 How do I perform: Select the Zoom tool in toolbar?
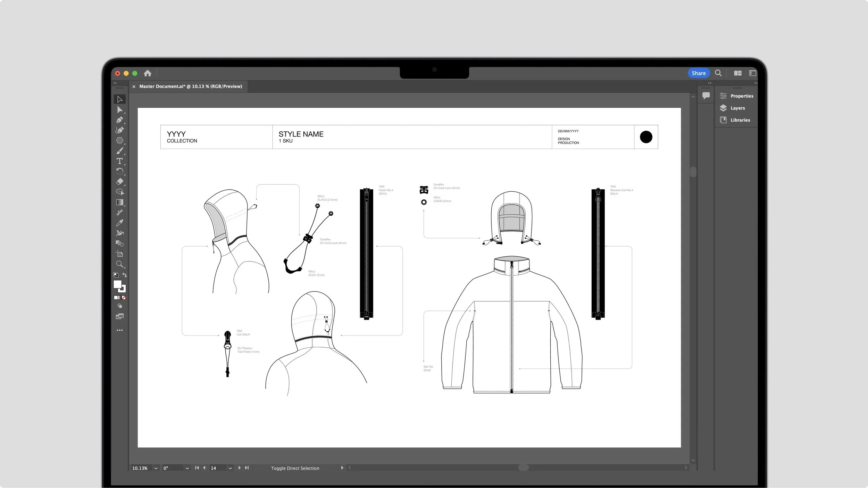point(119,264)
